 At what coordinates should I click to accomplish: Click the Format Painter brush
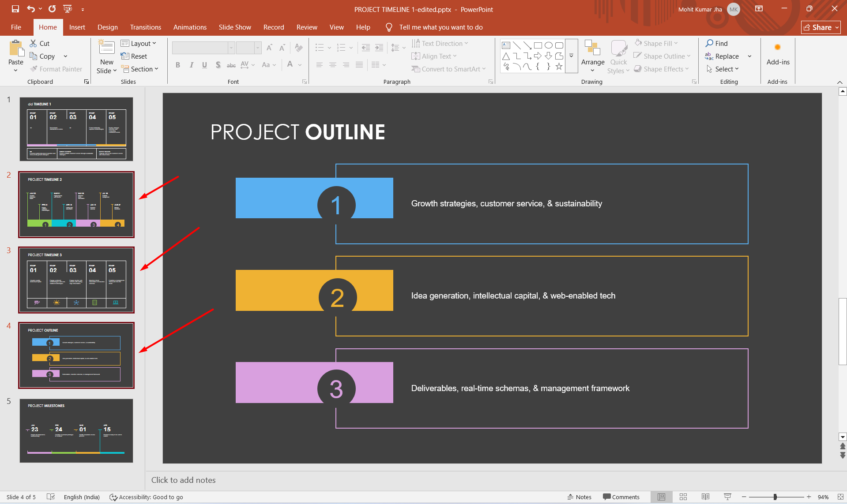(56, 69)
